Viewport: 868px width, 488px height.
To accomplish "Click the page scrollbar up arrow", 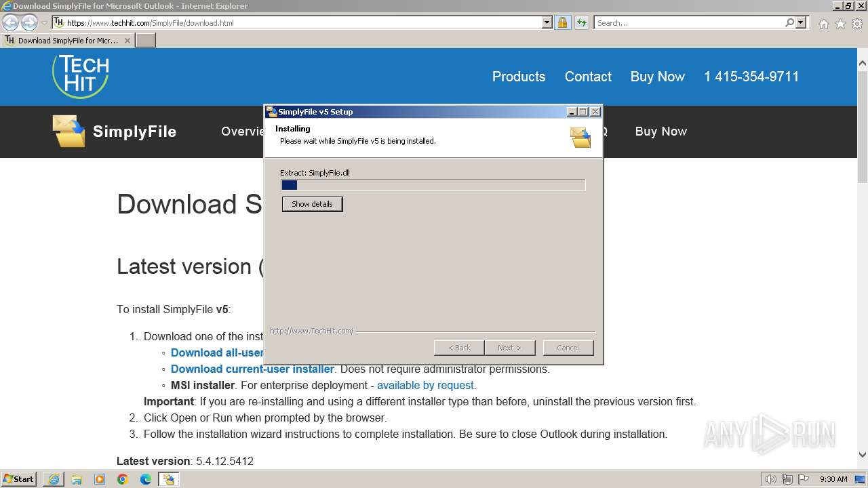I will 862,64.
